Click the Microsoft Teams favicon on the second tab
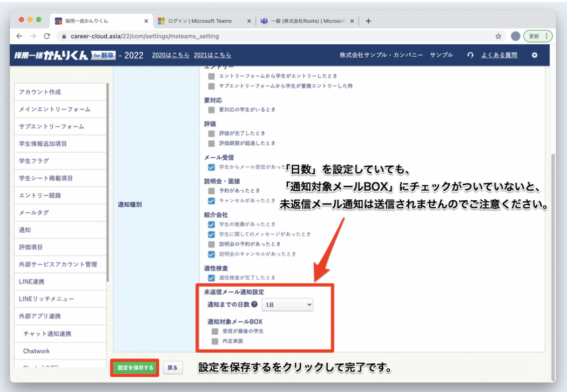This screenshot has width=567, height=392. tap(162, 21)
